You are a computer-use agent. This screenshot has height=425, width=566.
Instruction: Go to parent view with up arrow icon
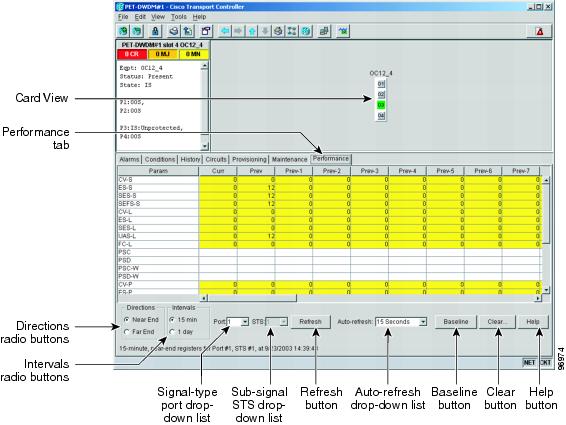pos(252,31)
